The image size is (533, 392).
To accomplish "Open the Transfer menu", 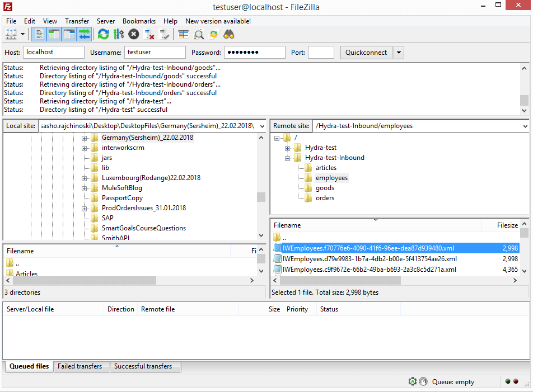I will pos(77,21).
